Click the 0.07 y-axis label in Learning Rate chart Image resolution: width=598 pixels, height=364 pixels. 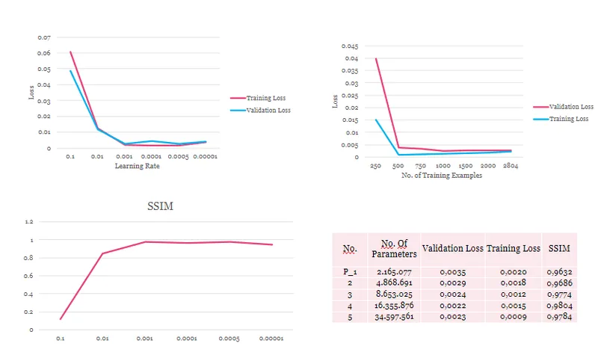click(x=44, y=37)
